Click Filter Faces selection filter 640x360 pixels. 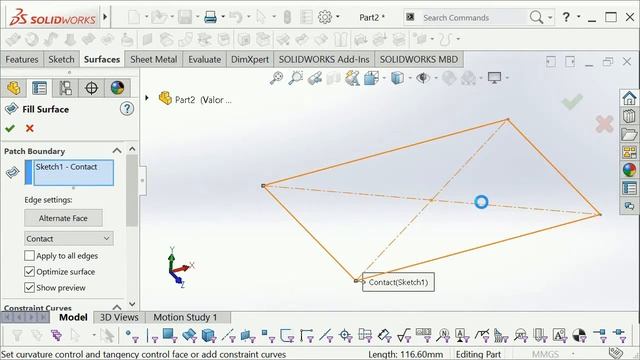tap(169, 336)
